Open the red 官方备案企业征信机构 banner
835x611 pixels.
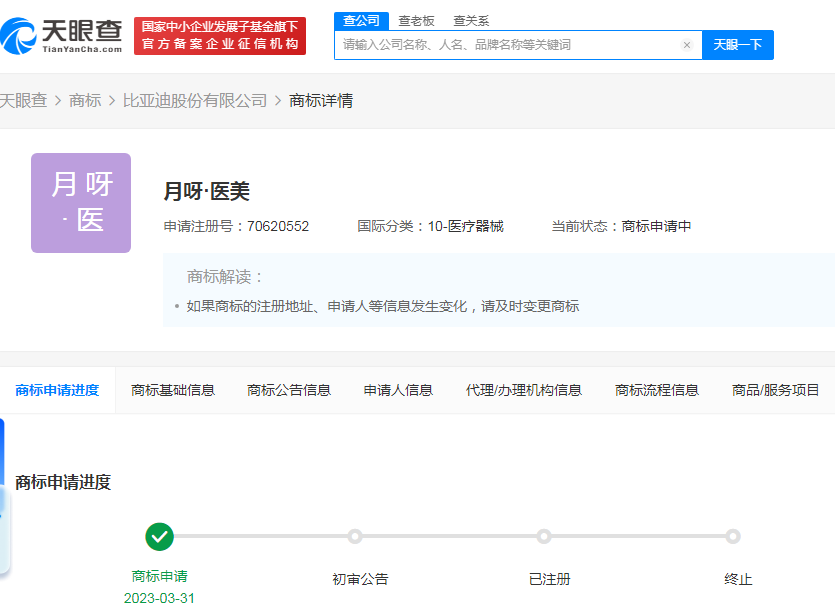coord(220,36)
